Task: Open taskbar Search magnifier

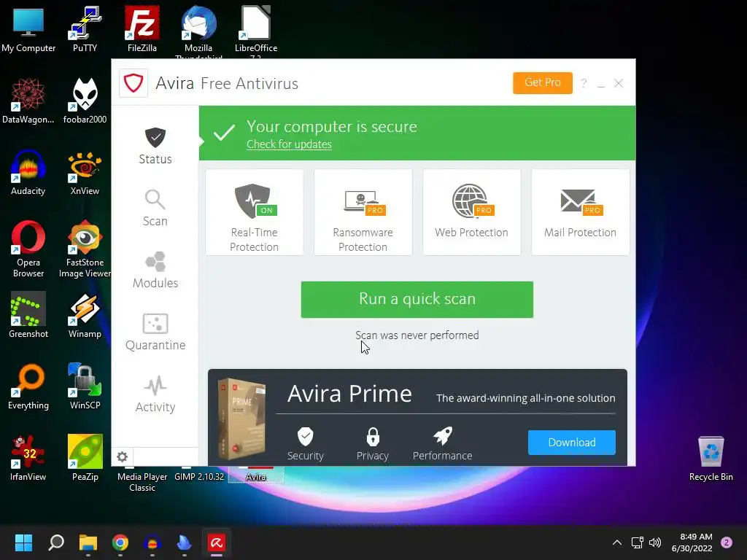Action: click(x=55, y=542)
